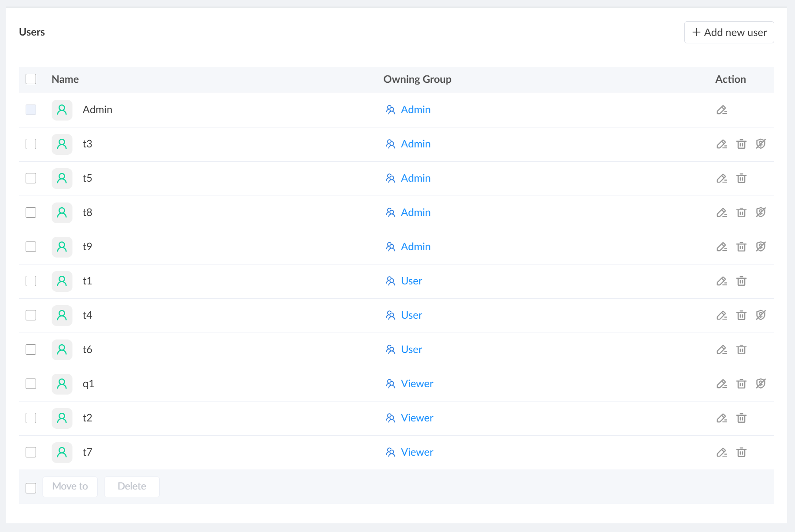Click the Action column header

[x=730, y=79]
